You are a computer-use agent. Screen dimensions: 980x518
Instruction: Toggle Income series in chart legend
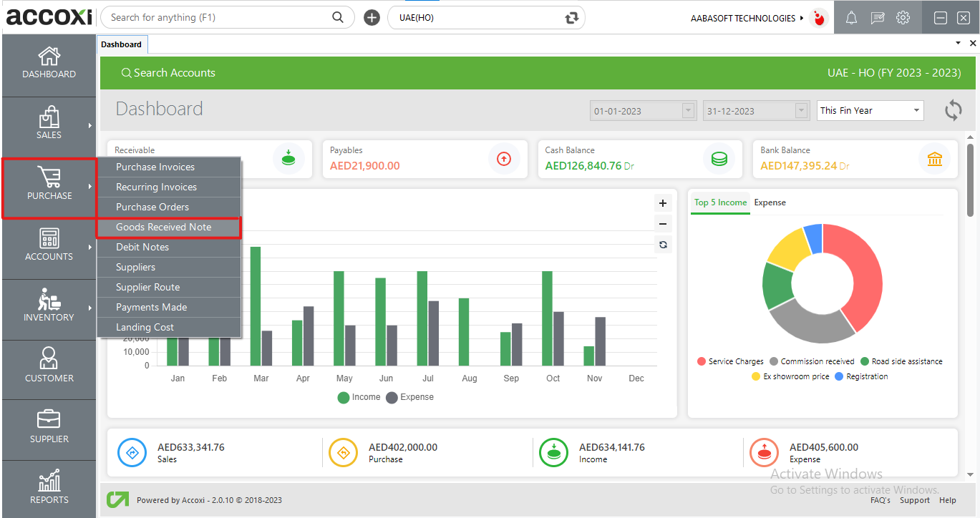359,397
